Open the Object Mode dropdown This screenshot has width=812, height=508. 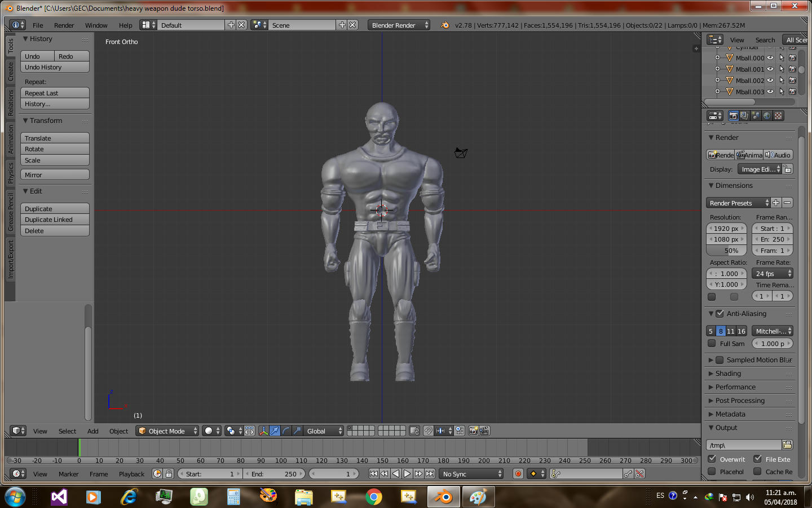167,431
